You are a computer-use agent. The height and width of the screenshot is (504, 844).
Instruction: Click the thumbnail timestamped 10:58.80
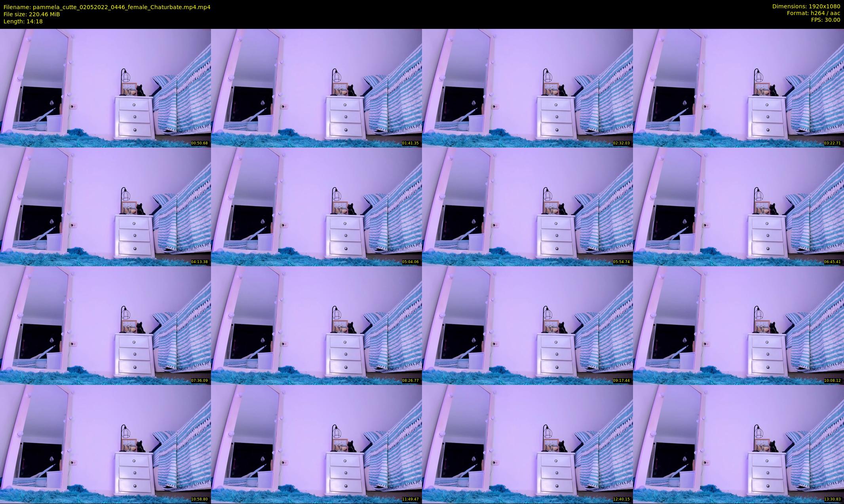click(x=105, y=444)
